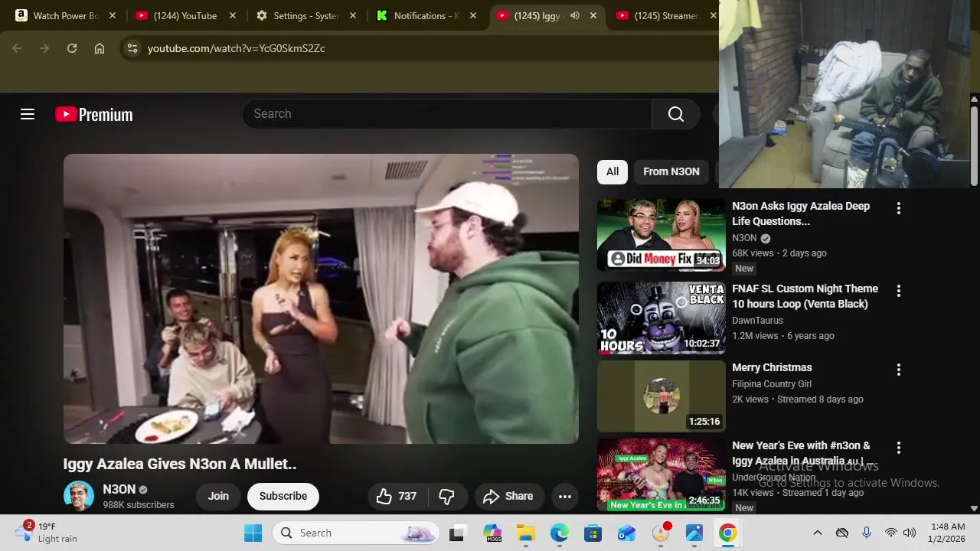The height and width of the screenshot is (551, 980).
Task: Open options for Merry Christmas video
Action: coord(899,370)
